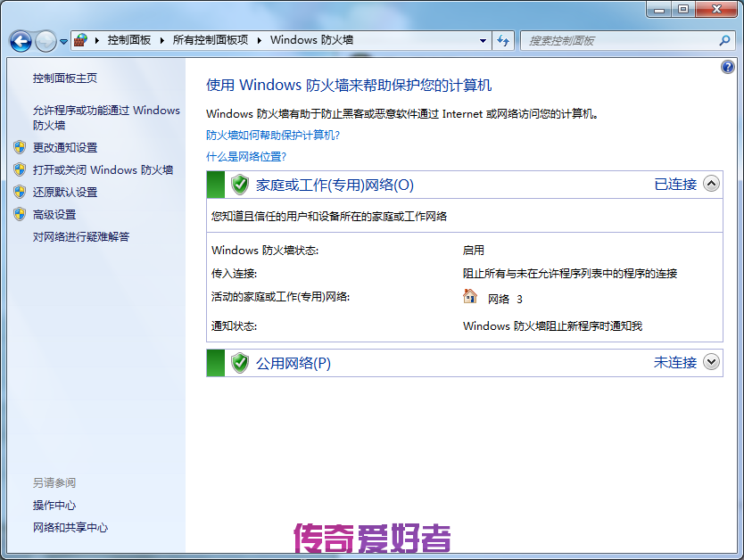The image size is (744, 560).
Task: Open the recent pages dropdown arrow
Action: (63, 42)
